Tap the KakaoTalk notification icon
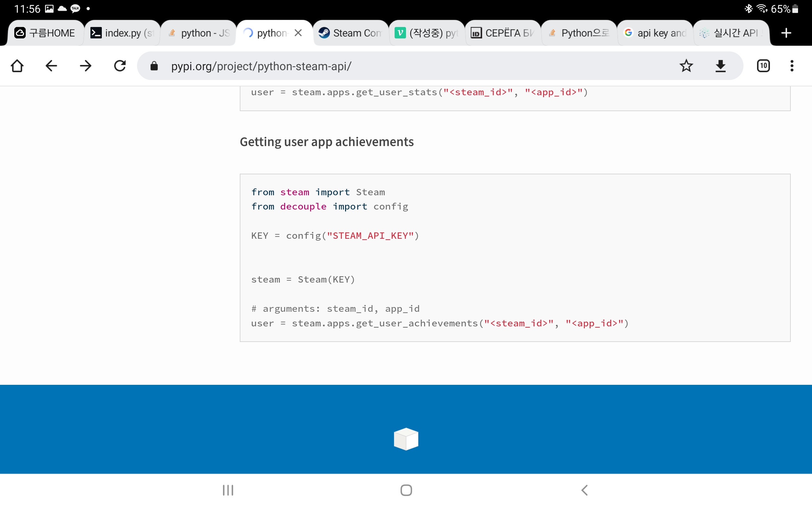The image size is (812, 508). pos(75,9)
